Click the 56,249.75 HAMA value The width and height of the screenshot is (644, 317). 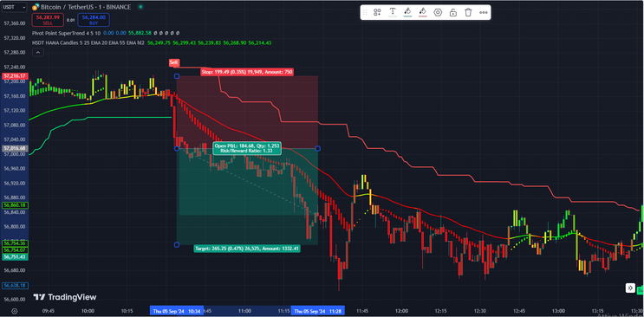tap(159, 42)
